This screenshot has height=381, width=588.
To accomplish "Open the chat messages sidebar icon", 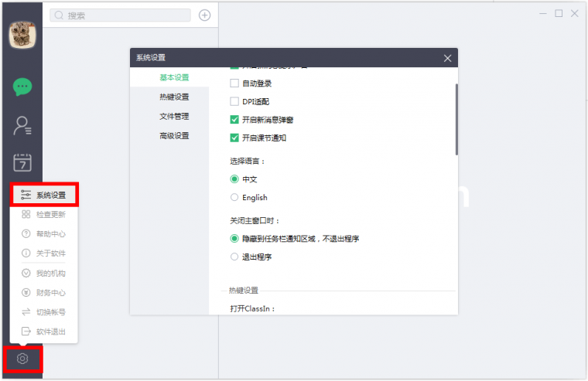I will 22,87.
